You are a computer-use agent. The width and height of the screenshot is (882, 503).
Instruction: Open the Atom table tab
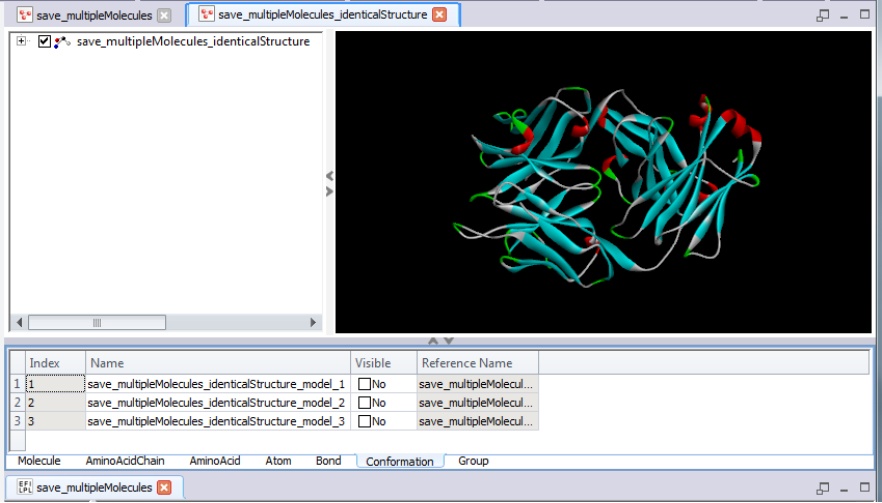point(278,461)
